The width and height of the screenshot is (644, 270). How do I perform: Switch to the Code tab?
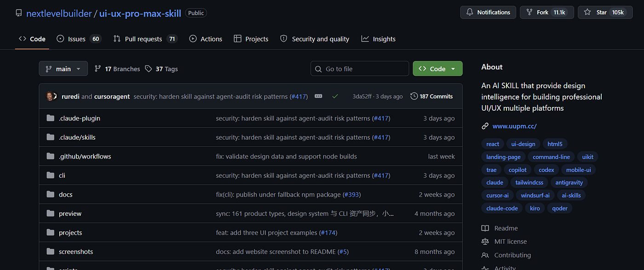click(x=32, y=39)
